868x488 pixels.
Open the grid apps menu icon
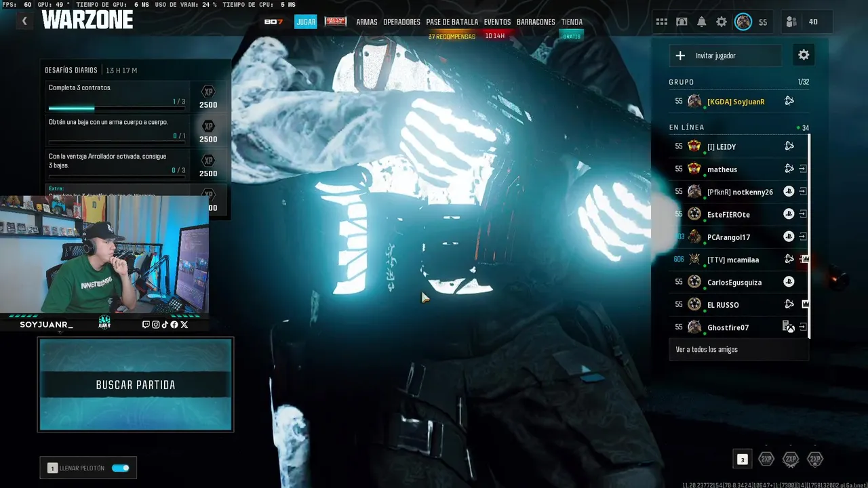661,22
